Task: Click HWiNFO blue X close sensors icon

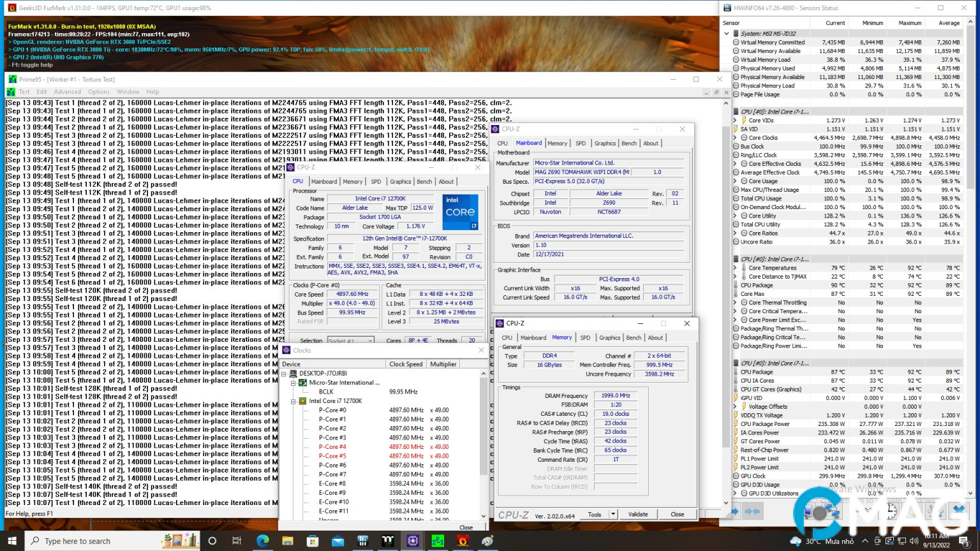Action: [958, 511]
